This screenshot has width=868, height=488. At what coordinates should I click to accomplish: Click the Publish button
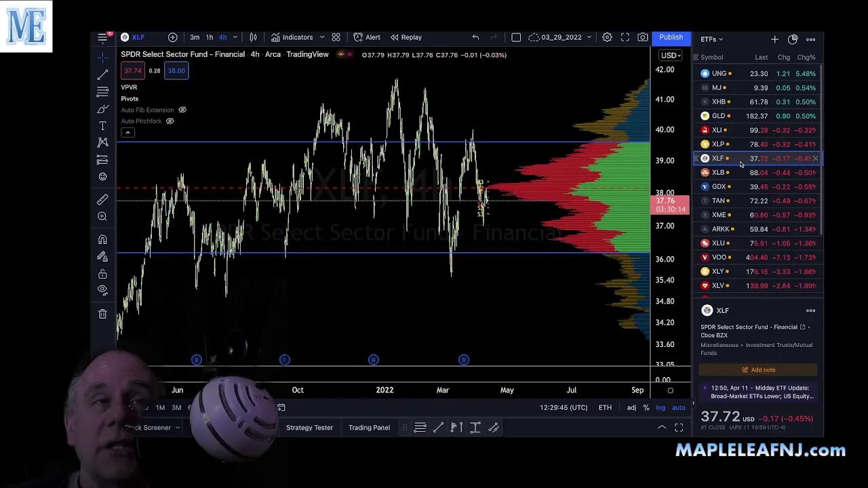point(671,37)
